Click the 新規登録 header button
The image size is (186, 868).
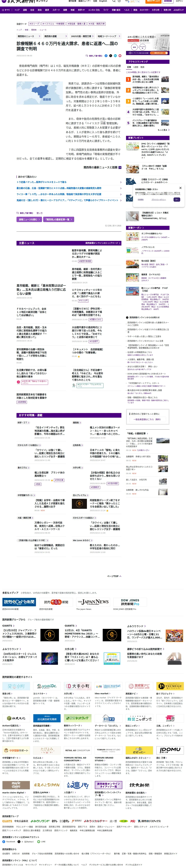(x=167, y=1)
